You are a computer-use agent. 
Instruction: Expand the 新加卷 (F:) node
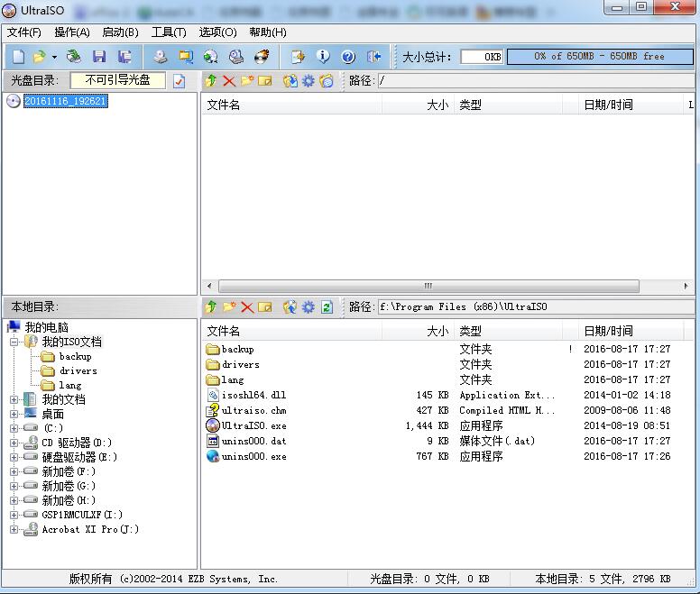pos(14,471)
